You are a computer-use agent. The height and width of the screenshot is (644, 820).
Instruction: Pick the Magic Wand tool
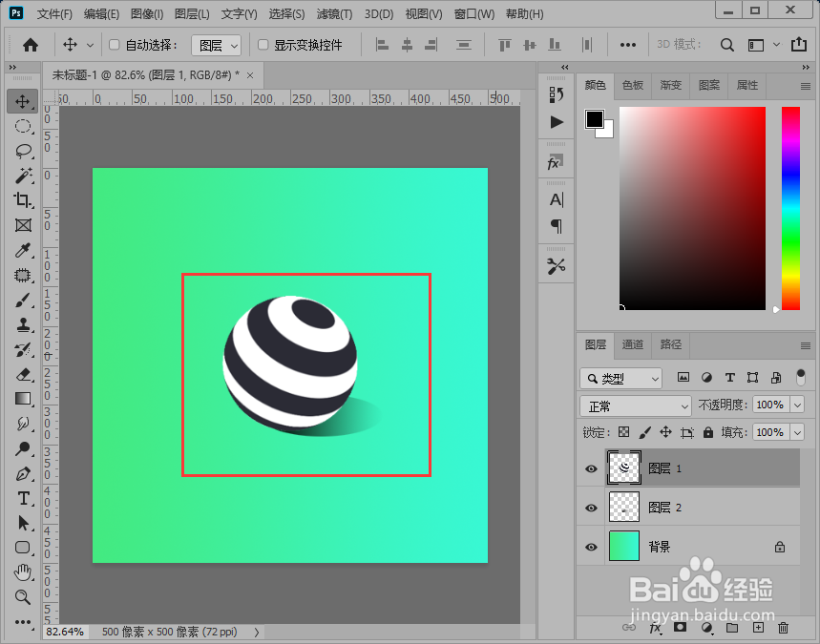click(23, 176)
